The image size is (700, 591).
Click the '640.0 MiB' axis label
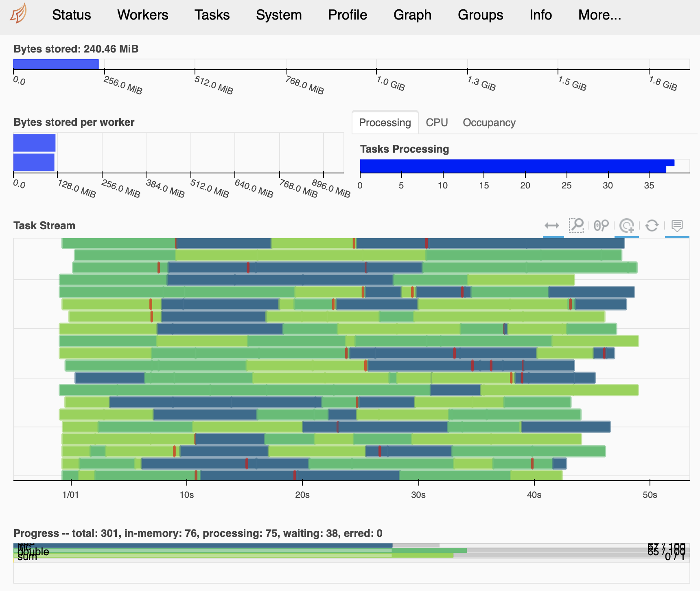[x=254, y=188]
